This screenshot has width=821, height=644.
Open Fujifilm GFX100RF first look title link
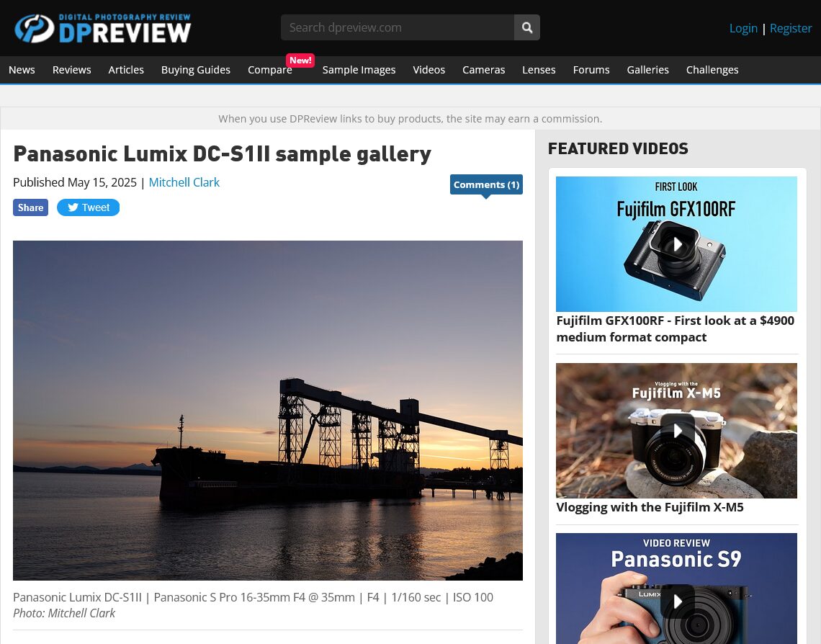(x=676, y=328)
